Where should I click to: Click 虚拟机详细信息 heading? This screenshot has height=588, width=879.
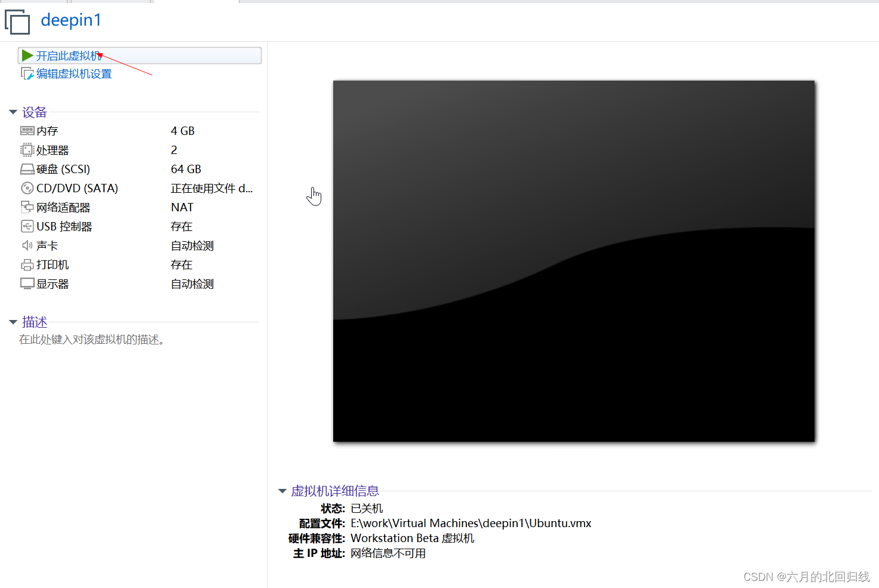pyautogui.click(x=335, y=491)
